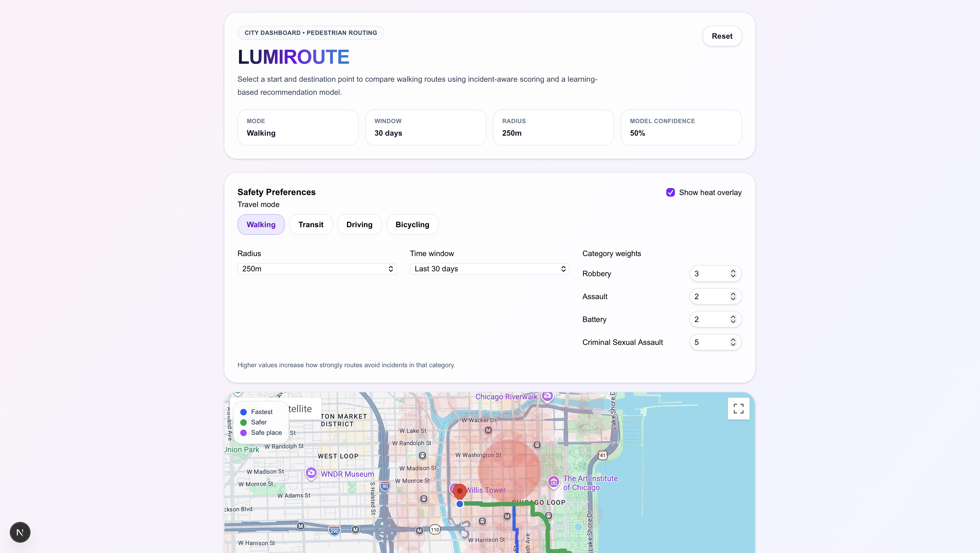Open the Radius 250m dropdown
The image size is (980, 553).
pyautogui.click(x=316, y=269)
